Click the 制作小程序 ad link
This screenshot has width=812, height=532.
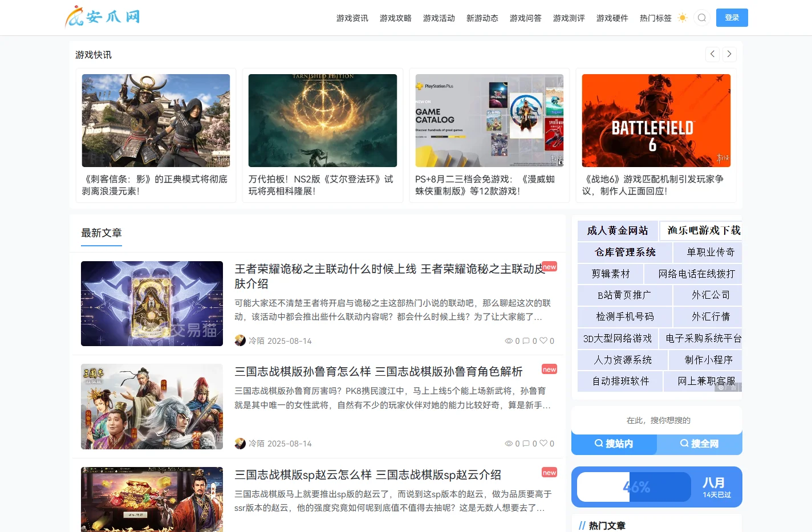tap(705, 360)
